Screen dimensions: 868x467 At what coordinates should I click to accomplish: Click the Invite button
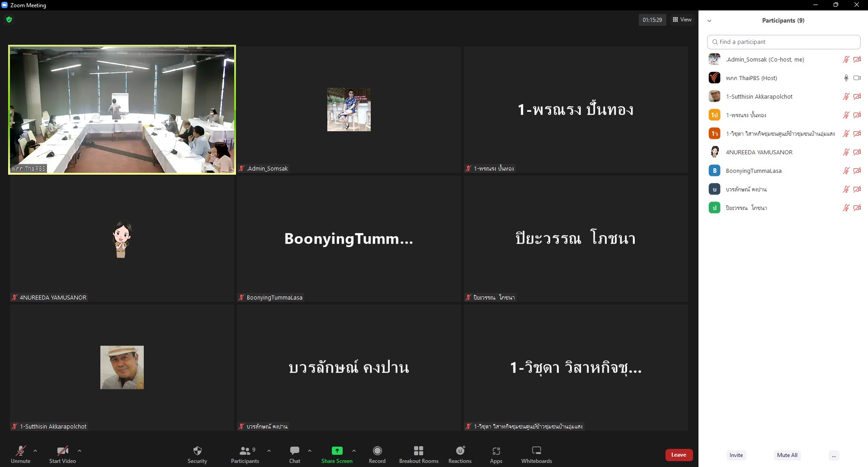point(736,455)
